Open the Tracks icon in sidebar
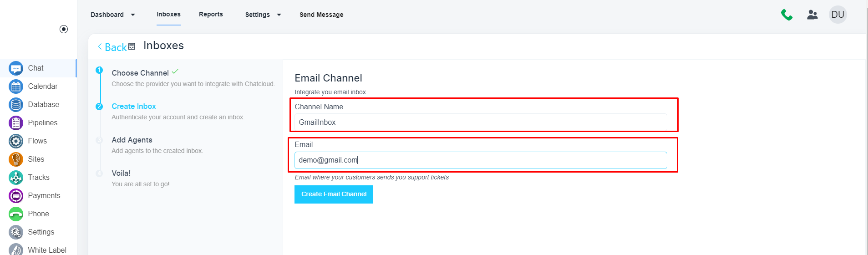The width and height of the screenshot is (868, 255). (x=16, y=178)
